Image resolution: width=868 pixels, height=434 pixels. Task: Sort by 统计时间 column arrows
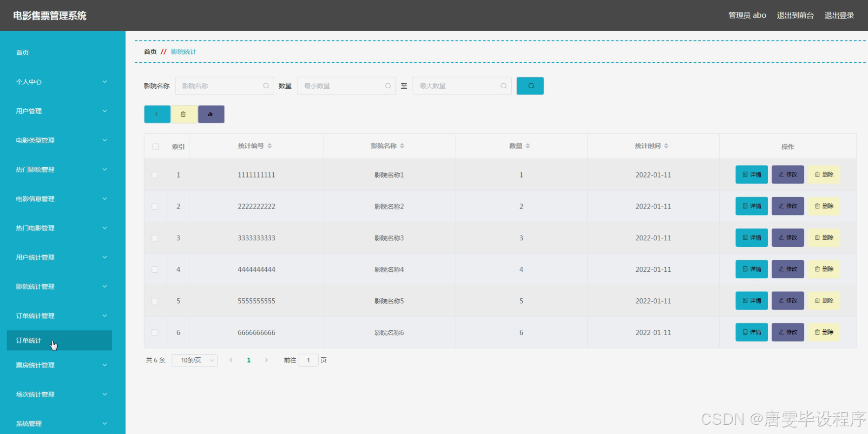tap(666, 146)
